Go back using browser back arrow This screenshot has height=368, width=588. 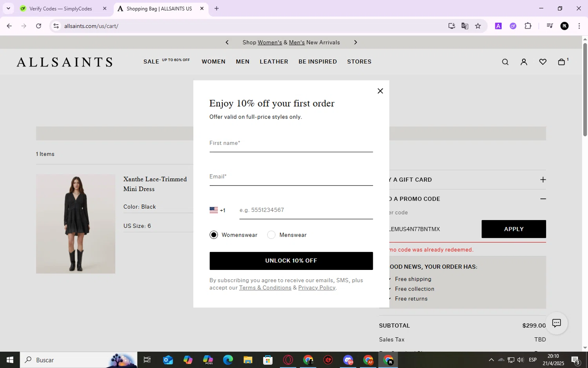point(9,26)
